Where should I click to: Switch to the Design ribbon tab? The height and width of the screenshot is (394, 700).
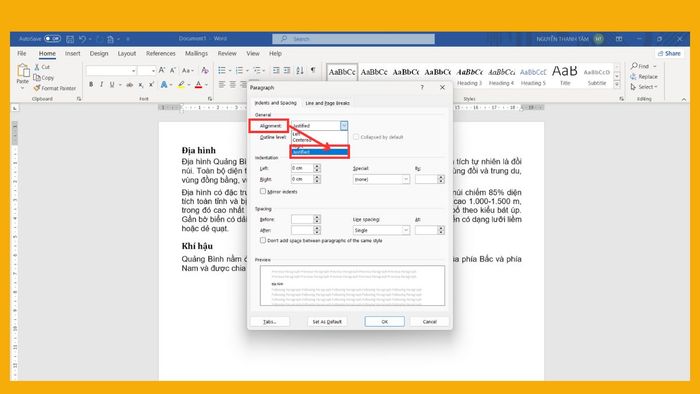pos(99,53)
